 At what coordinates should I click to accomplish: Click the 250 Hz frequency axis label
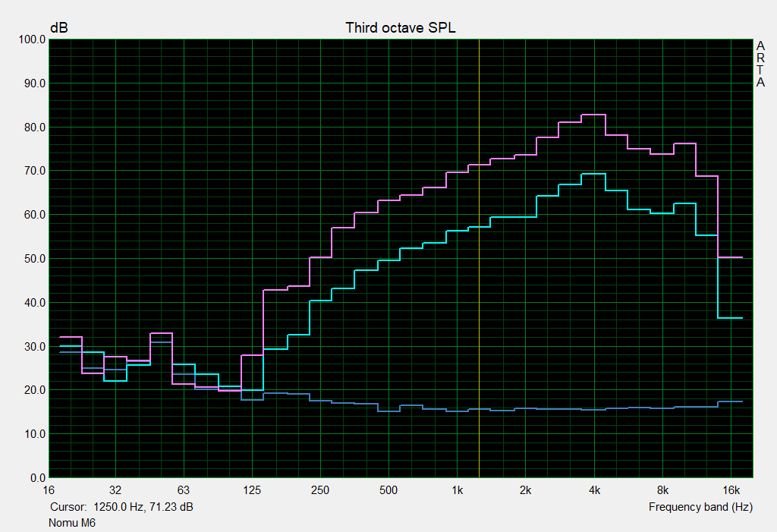[x=320, y=490]
